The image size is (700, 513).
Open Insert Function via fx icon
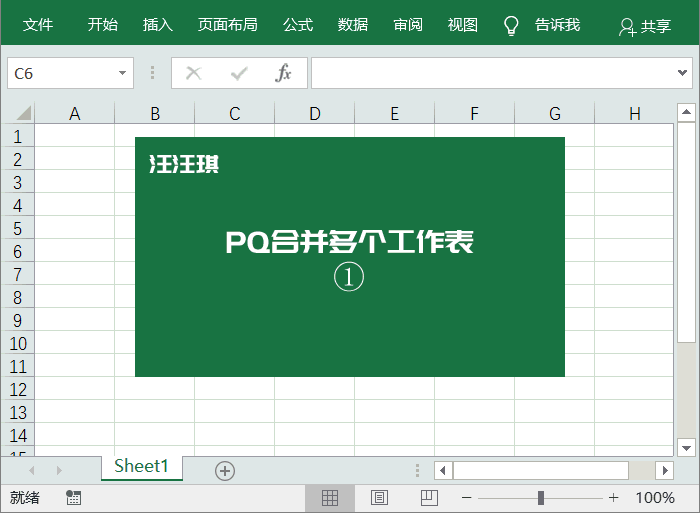(283, 73)
